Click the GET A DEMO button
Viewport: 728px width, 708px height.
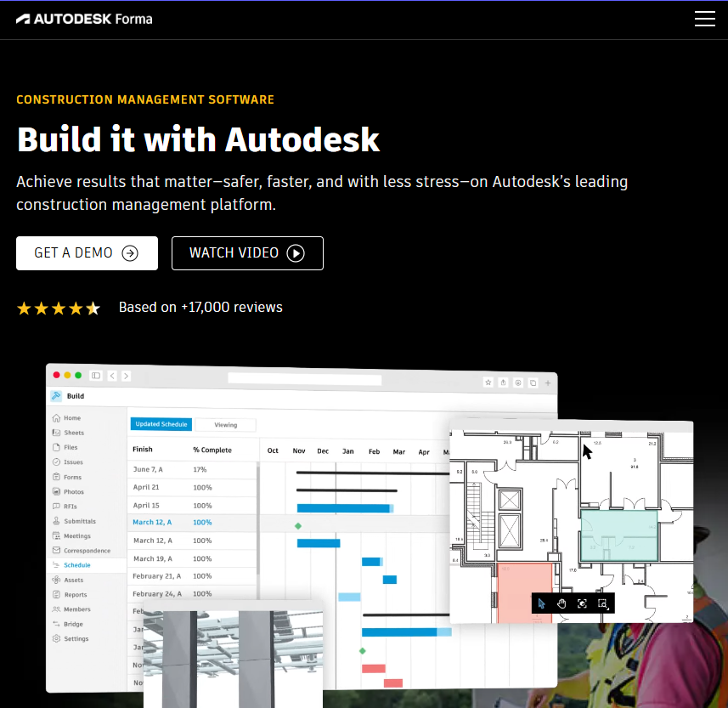(87, 253)
